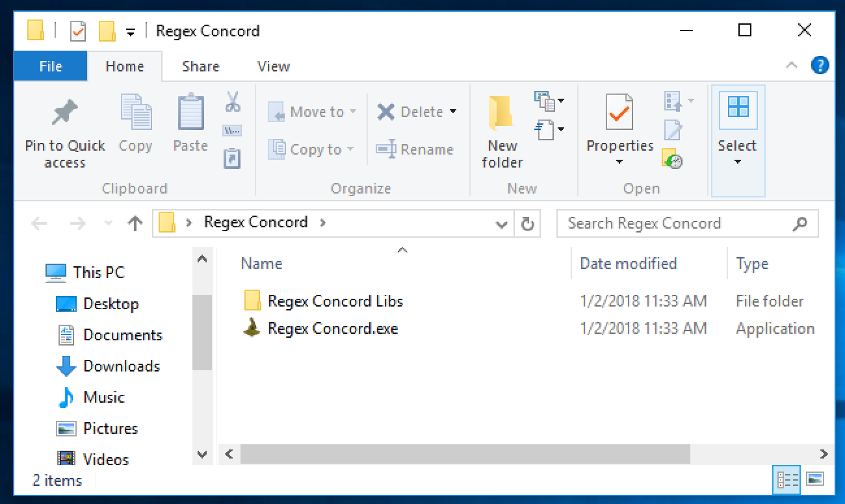This screenshot has height=504, width=845.
Task: Click the New folder icon
Action: point(502,114)
